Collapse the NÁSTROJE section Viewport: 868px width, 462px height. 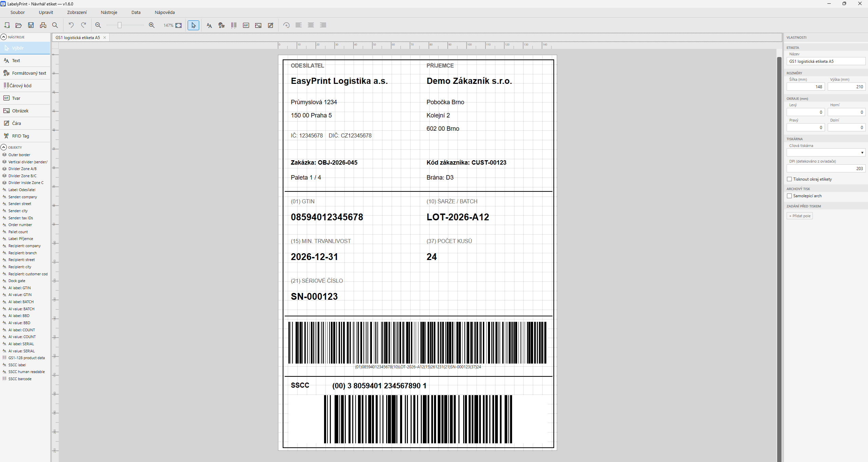click(4, 37)
